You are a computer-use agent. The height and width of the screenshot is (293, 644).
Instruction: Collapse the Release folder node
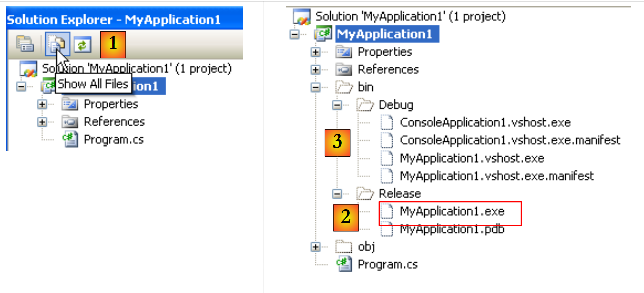337,194
